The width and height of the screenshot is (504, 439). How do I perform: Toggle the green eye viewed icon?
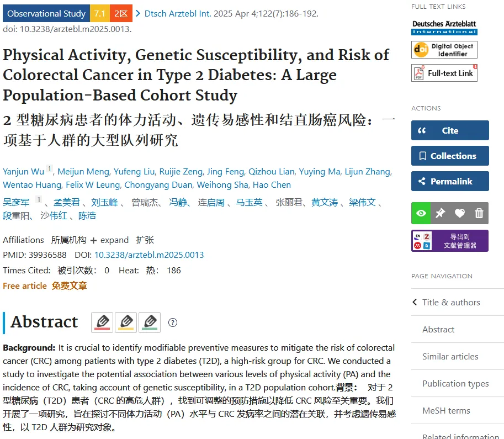coord(421,213)
